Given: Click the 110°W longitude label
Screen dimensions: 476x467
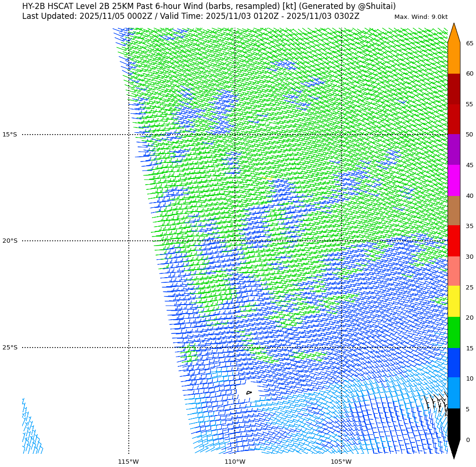Looking at the screenshot, I should point(234,461).
